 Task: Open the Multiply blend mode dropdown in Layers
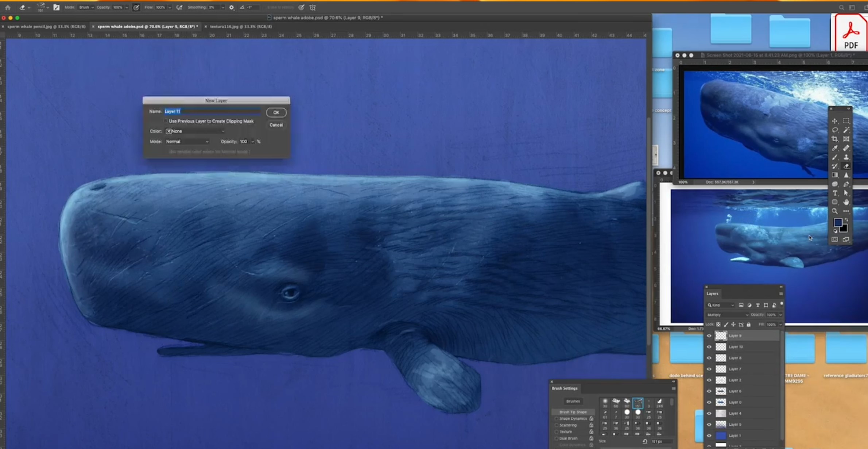[728, 315]
